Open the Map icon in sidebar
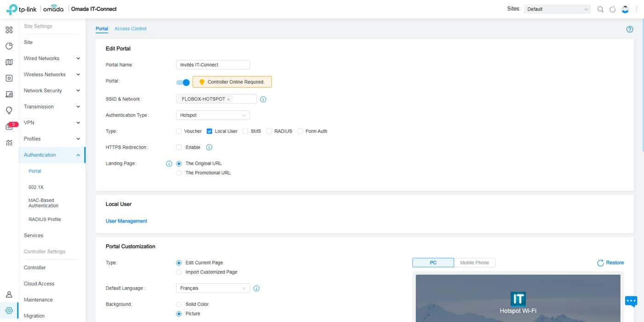Viewport: 644px width, 322px height. point(9,62)
